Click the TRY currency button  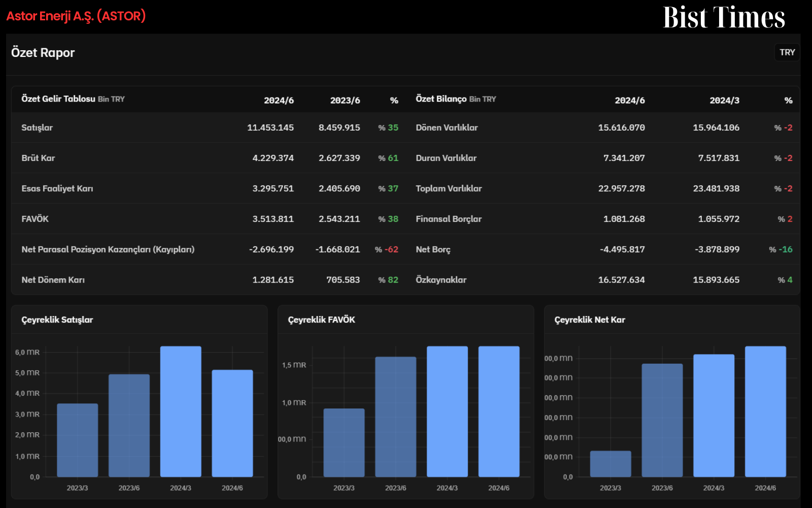coord(787,52)
